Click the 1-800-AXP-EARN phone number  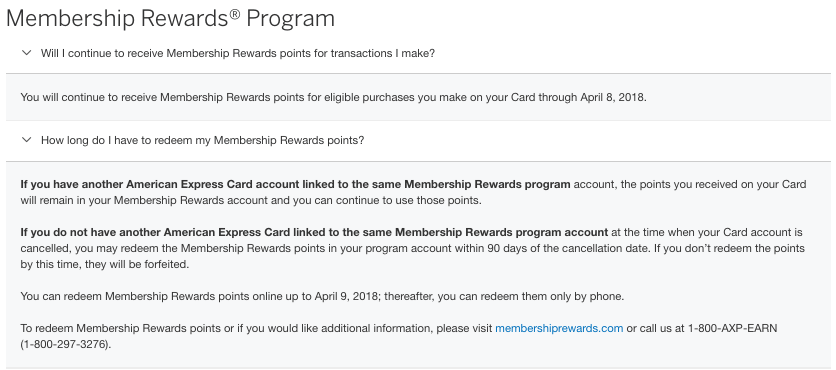(x=733, y=328)
